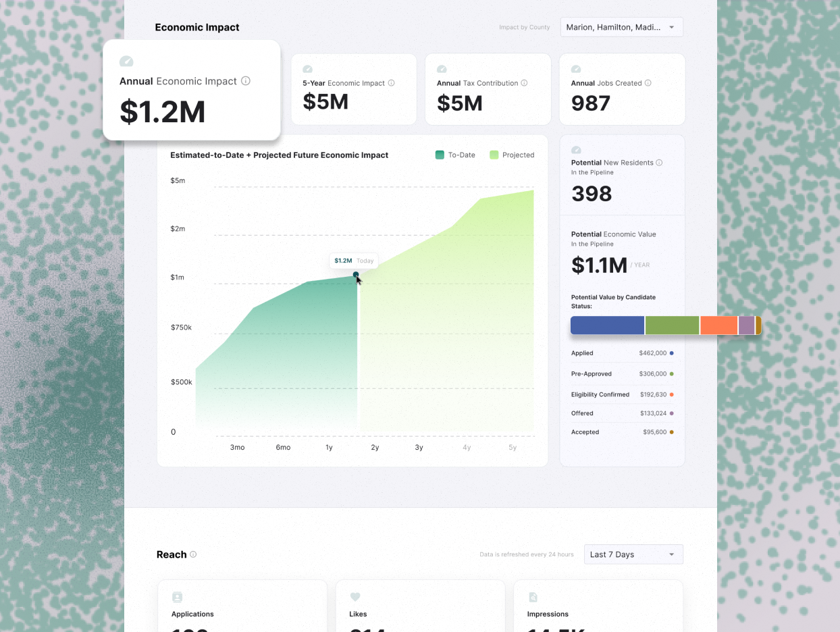
Task: Click the info icon next to Potential New Residents
Action: tap(660, 162)
